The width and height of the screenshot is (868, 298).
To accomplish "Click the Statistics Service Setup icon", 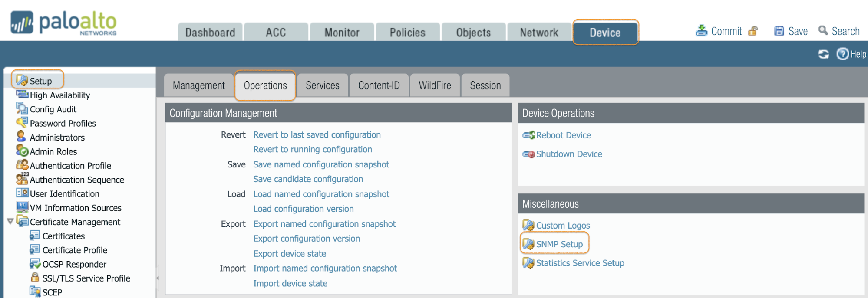I will coord(528,263).
